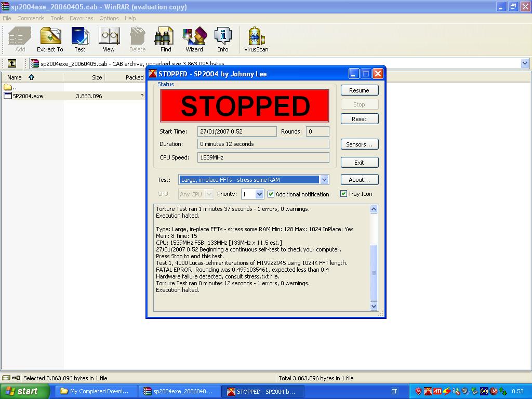Uncheck Additional notification
This screenshot has width=532, height=399.
271,194
